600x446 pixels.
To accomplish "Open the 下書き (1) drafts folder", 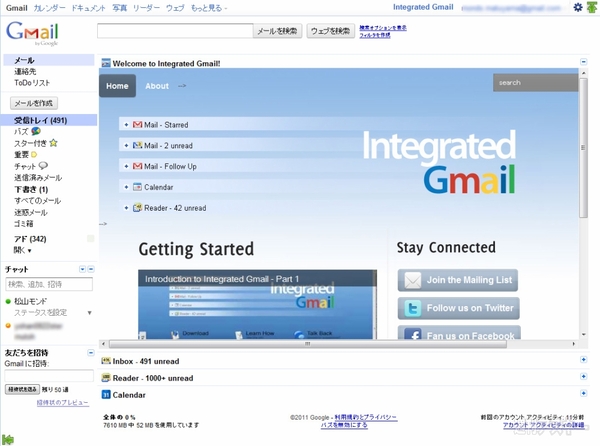I will [31, 189].
